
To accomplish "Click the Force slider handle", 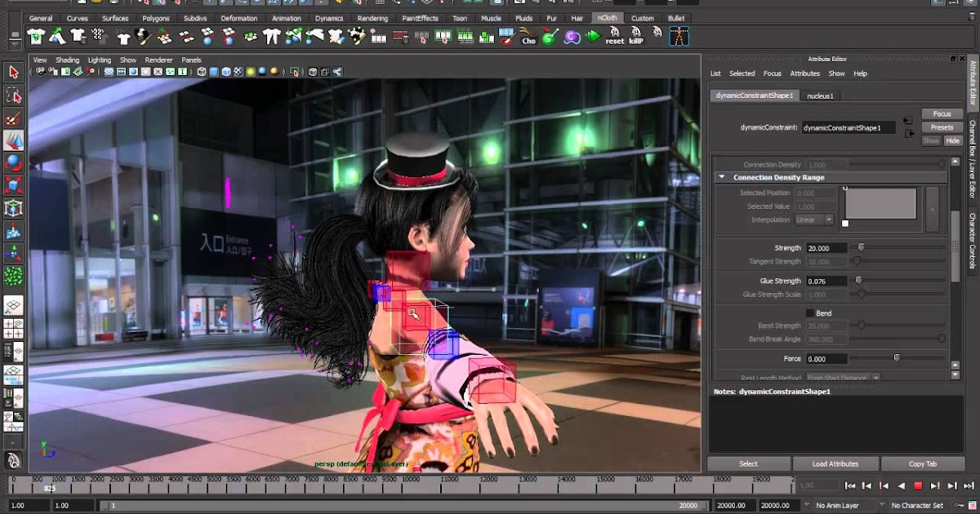I will (x=897, y=358).
